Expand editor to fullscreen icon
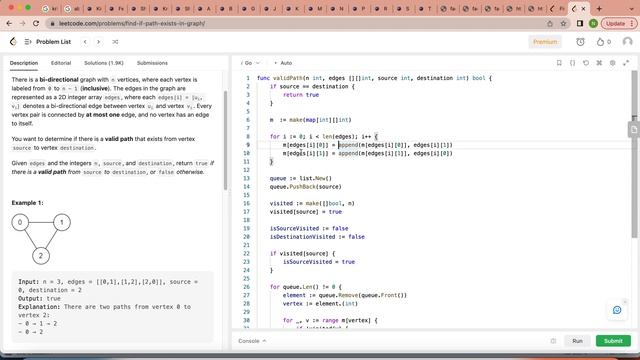This screenshot has width=640, height=360. [626, 63]
